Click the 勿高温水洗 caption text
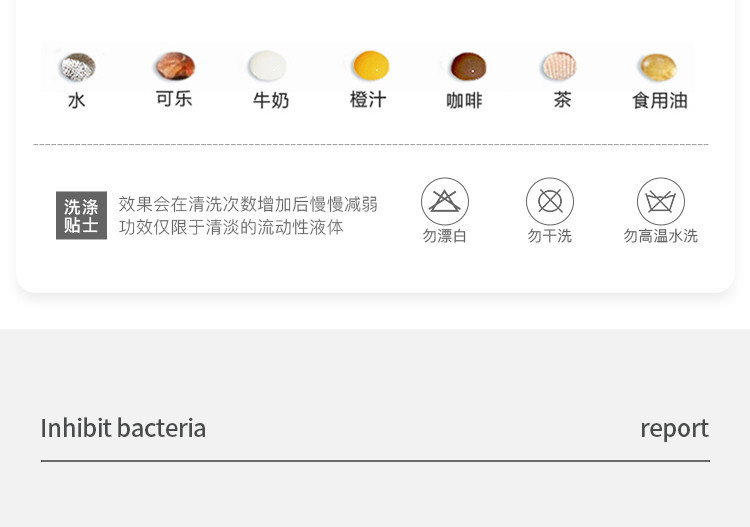This screenshot has width=750, height=527. 661,236
